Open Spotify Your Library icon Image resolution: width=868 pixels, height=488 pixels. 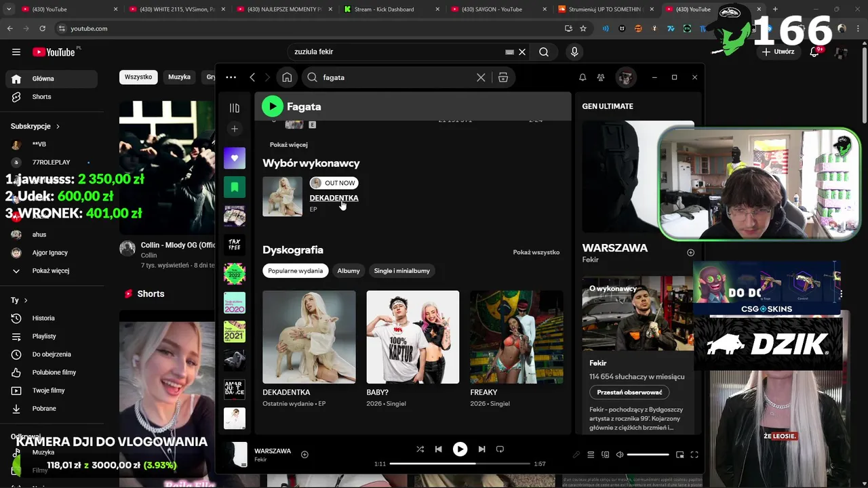[235, 108]
